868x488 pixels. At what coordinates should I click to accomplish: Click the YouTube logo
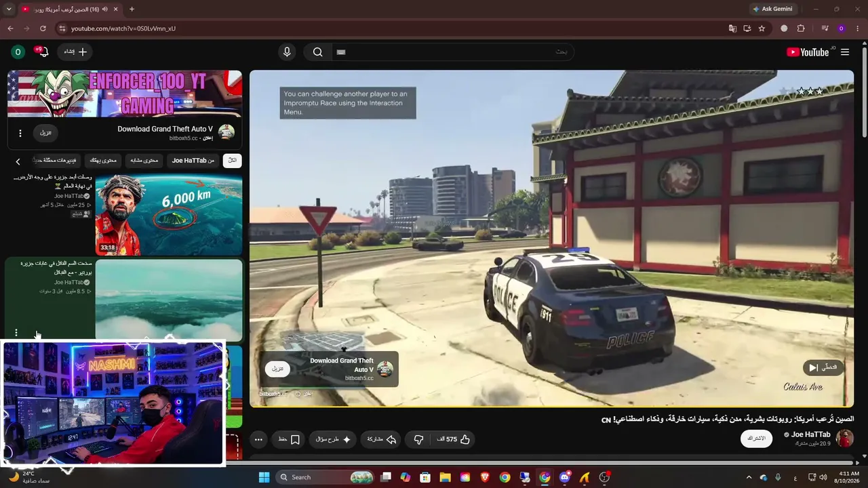(808, 52)
